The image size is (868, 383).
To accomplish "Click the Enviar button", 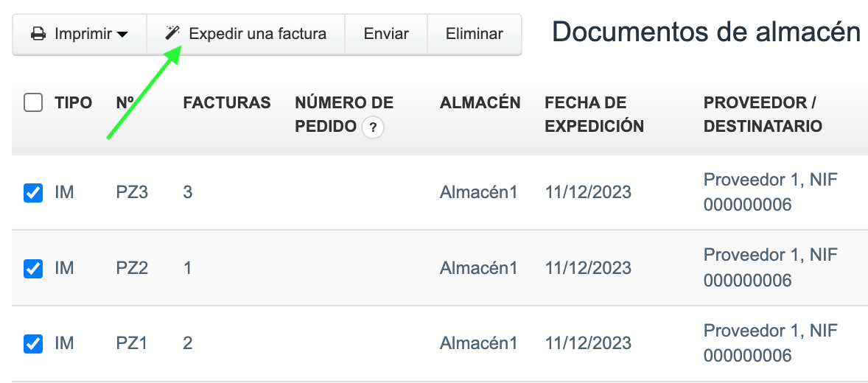I will point(386,34).
